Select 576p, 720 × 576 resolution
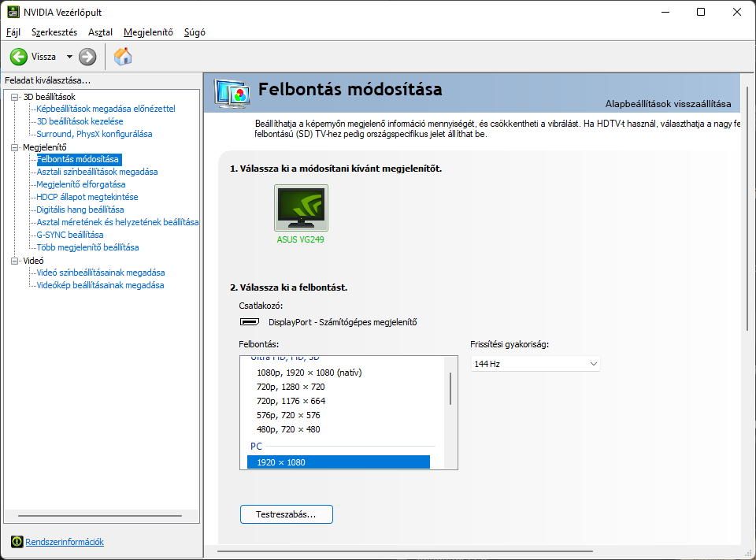The image size is (756, 560). point(288,415)
